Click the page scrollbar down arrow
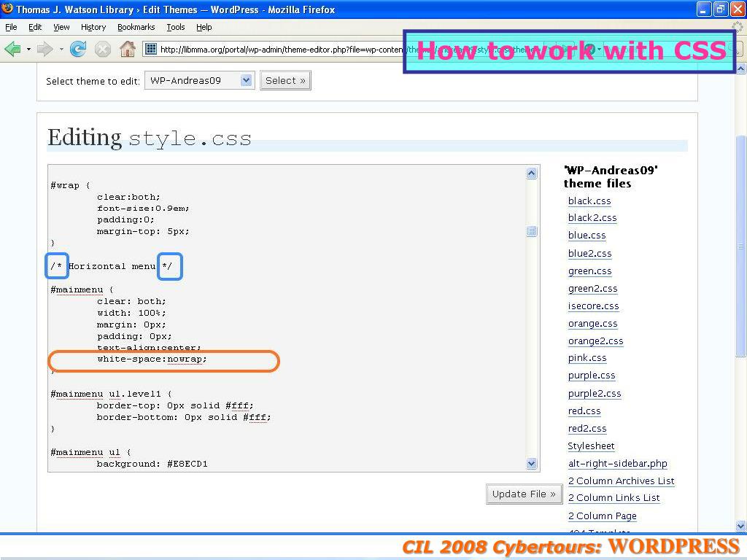The height and width of the screenshot is (560, 747). pyautogui.click(x=741, y=526)
